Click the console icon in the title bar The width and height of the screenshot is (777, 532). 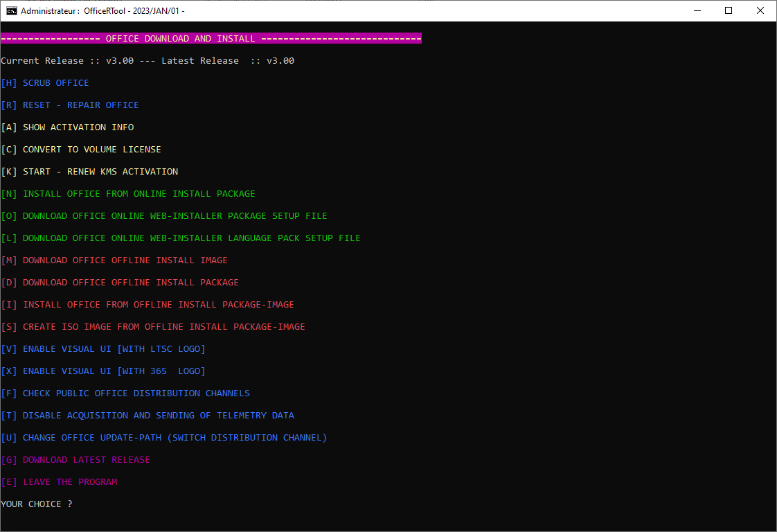11,11
